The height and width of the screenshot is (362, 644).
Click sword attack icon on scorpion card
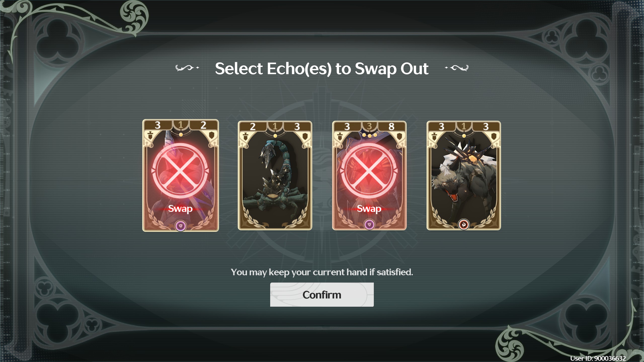[246, 137]
